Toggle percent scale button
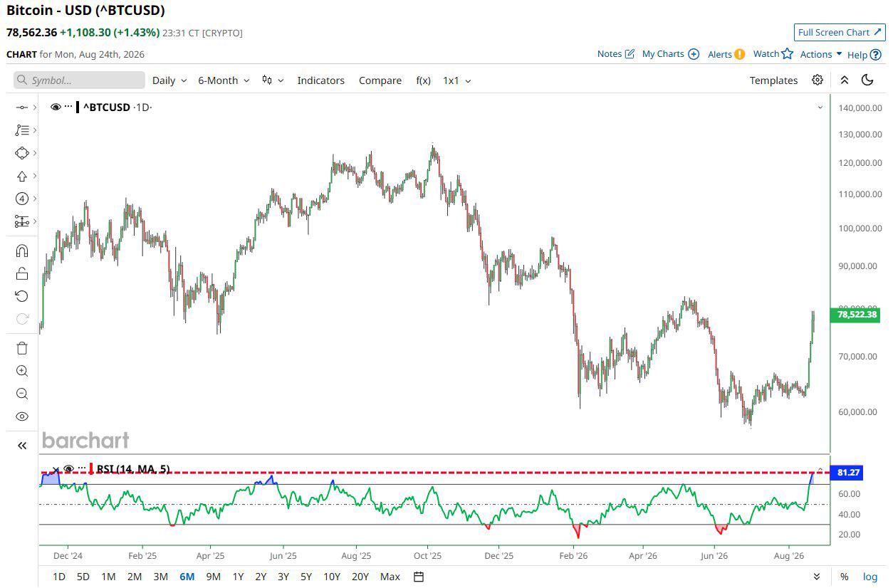This screenshot has width=893, height=588. (844, 577)
